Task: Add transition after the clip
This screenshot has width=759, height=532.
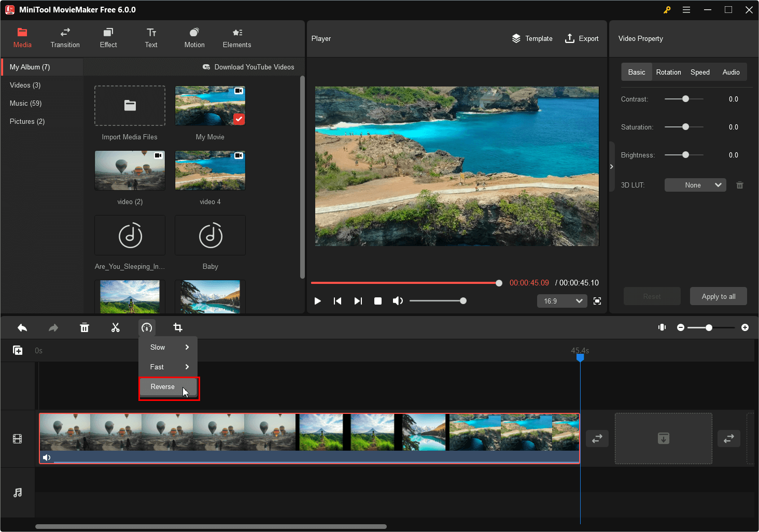Action: (597, 438)
